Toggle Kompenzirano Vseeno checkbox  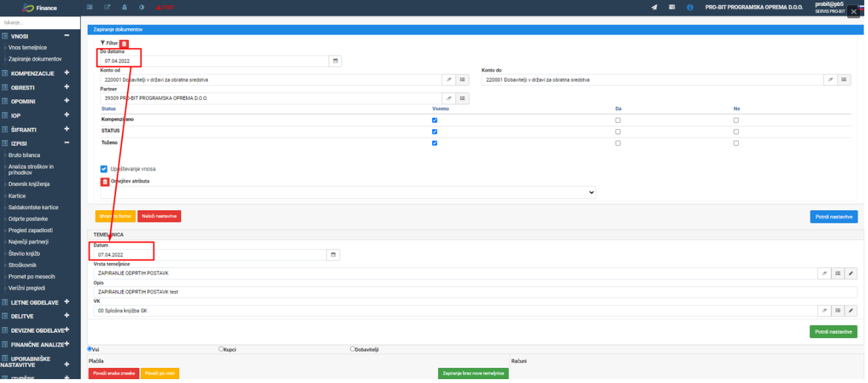pyautogui.click(x=435, y=120)
